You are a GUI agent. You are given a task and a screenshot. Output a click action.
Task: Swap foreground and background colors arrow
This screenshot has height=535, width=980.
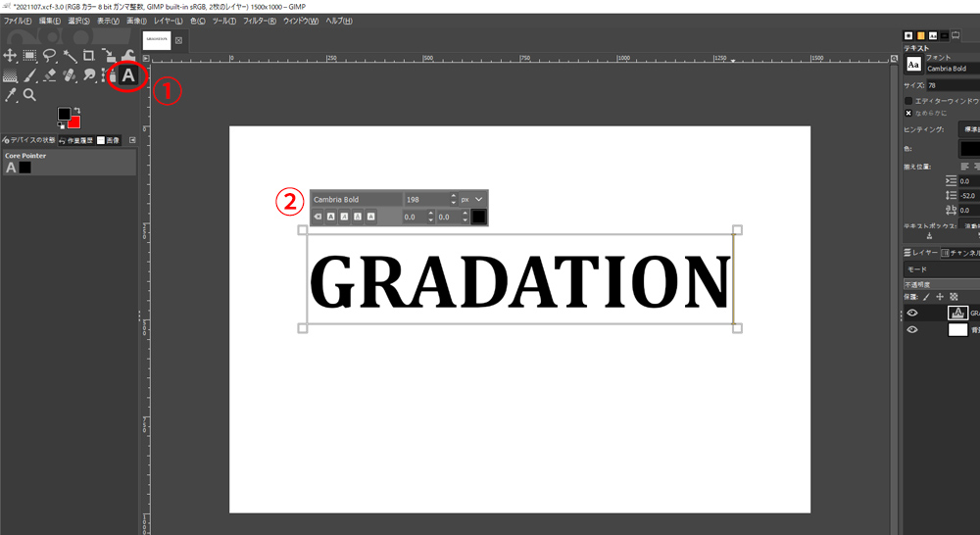[76, 111]
